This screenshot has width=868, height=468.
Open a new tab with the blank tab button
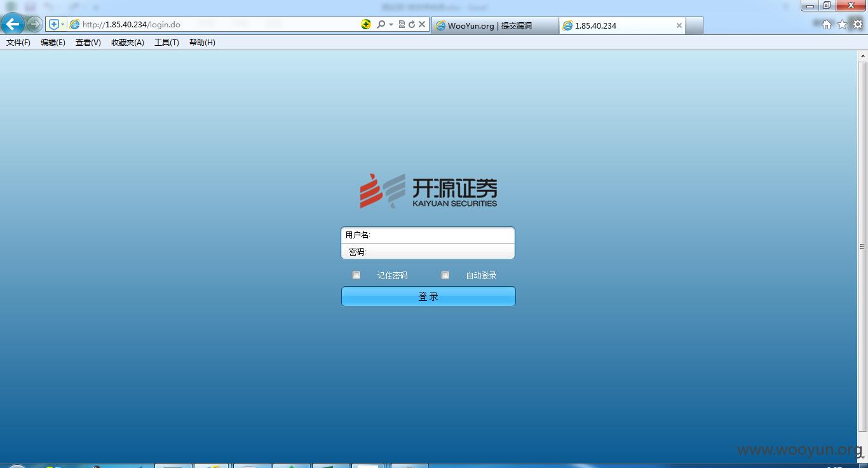695,25
